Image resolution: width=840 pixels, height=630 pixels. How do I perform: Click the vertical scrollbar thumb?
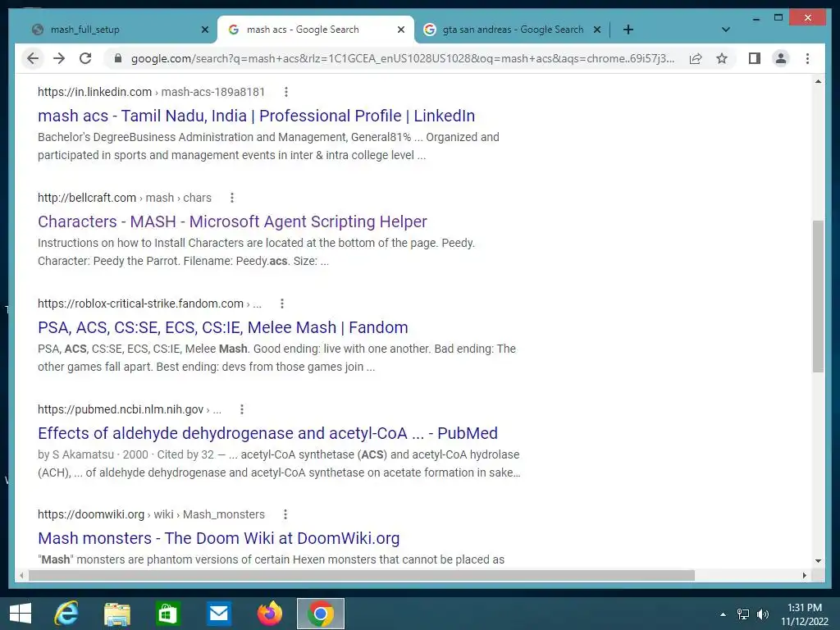(818, 295)
